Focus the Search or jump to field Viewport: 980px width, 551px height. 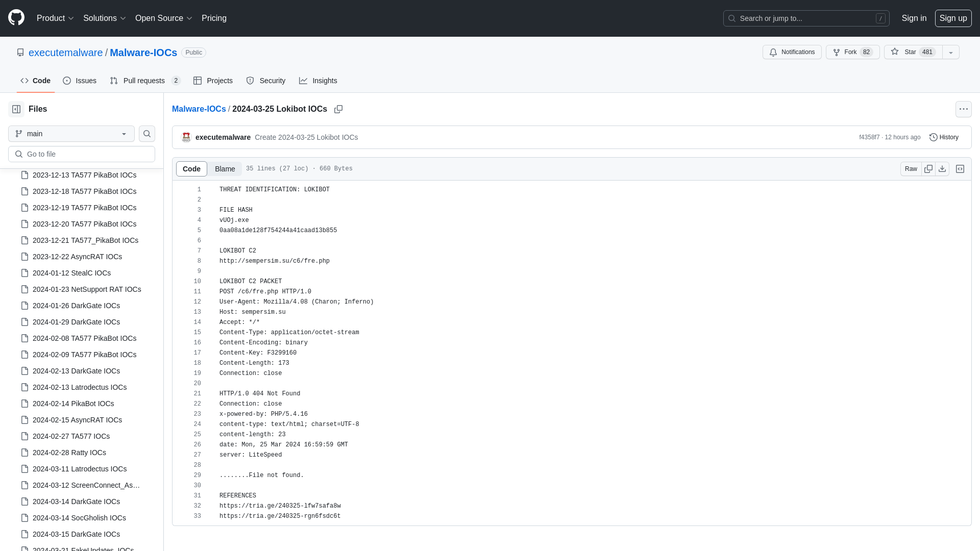806,18
